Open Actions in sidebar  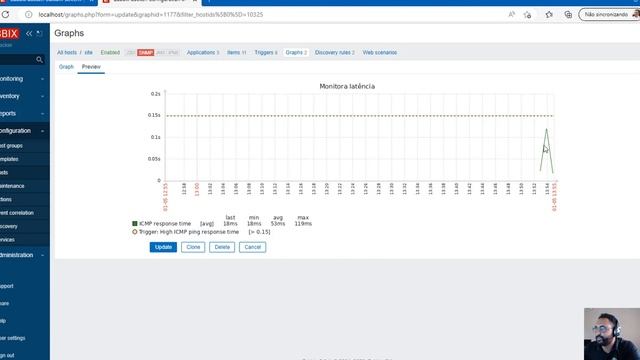coord(6,200)
